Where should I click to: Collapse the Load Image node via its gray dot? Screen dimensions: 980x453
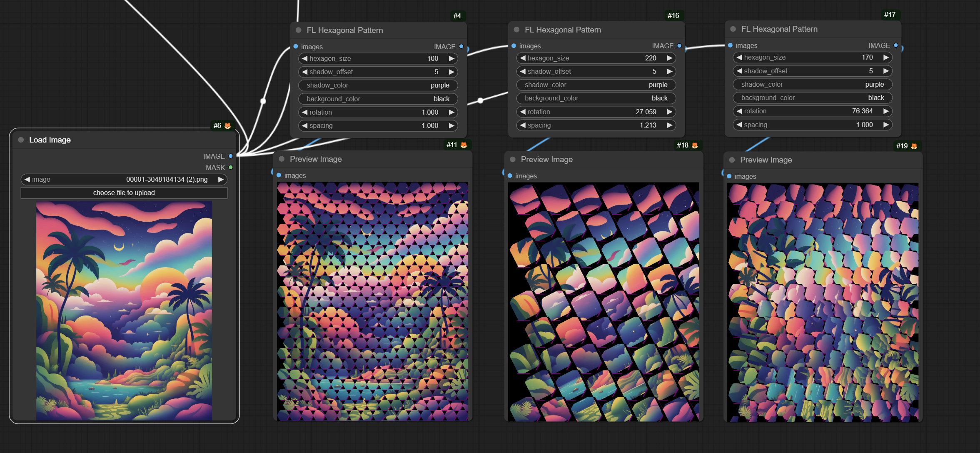(x=21, y=140)
